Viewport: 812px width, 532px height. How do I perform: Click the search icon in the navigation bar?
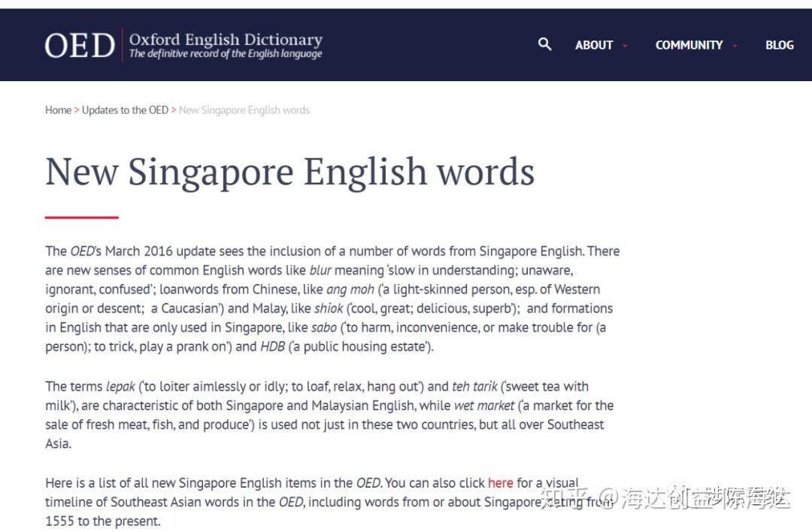(545, 45)
